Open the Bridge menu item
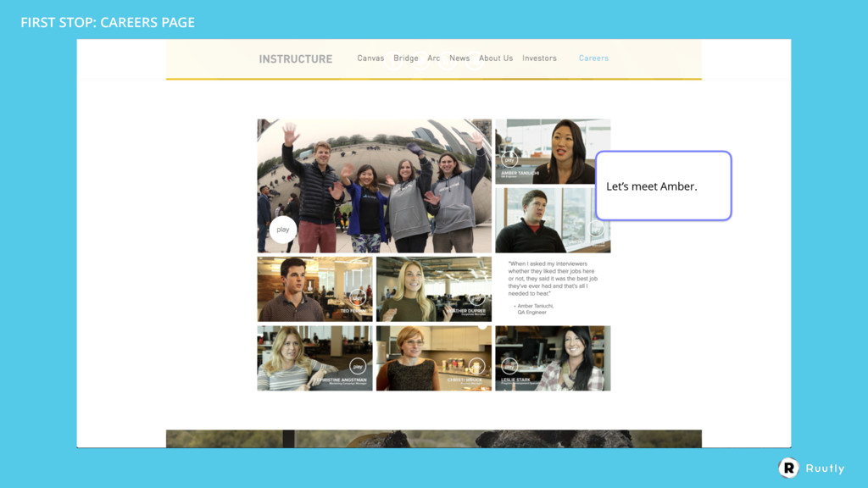This screenshot has height=488, width=868. [406, 58]
